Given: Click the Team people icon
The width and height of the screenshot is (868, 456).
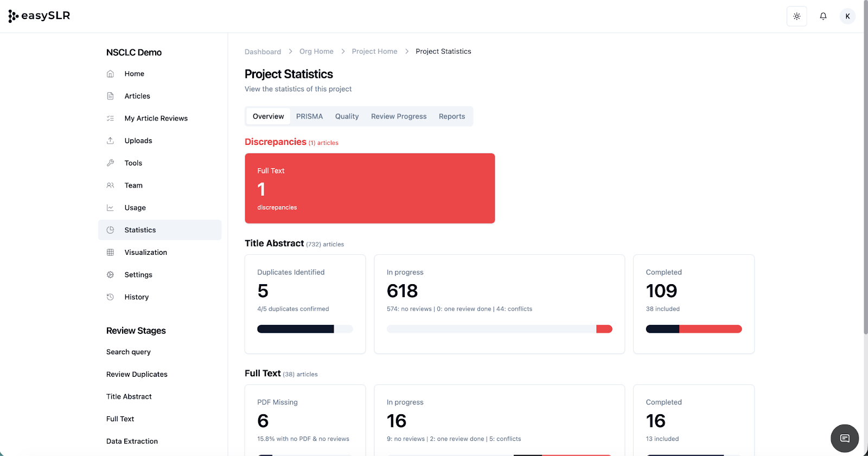Looking at the screenshot, I should click(x=110, y=185).
